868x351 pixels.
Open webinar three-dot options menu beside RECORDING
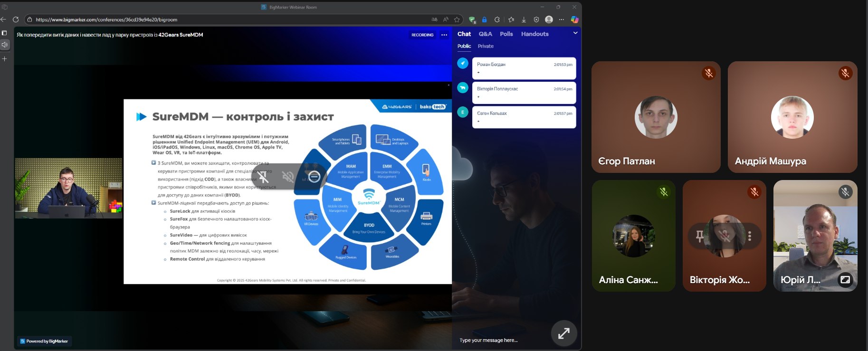(x=444, y=35)
